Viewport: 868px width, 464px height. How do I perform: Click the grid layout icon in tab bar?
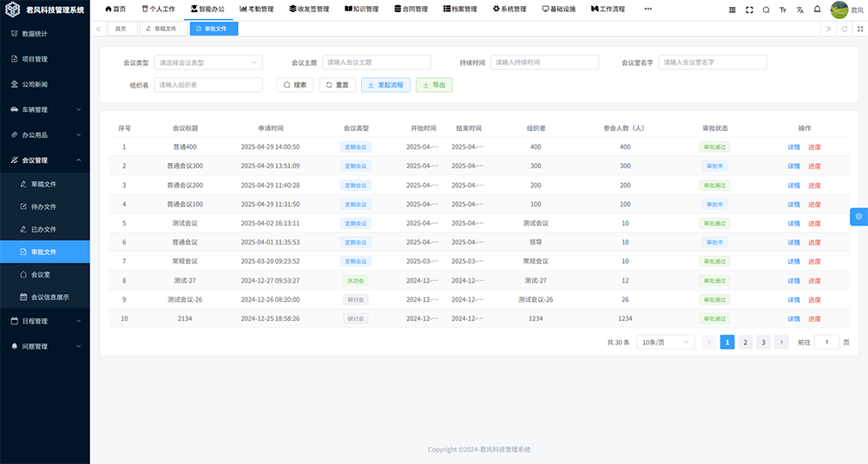[859, 29]
